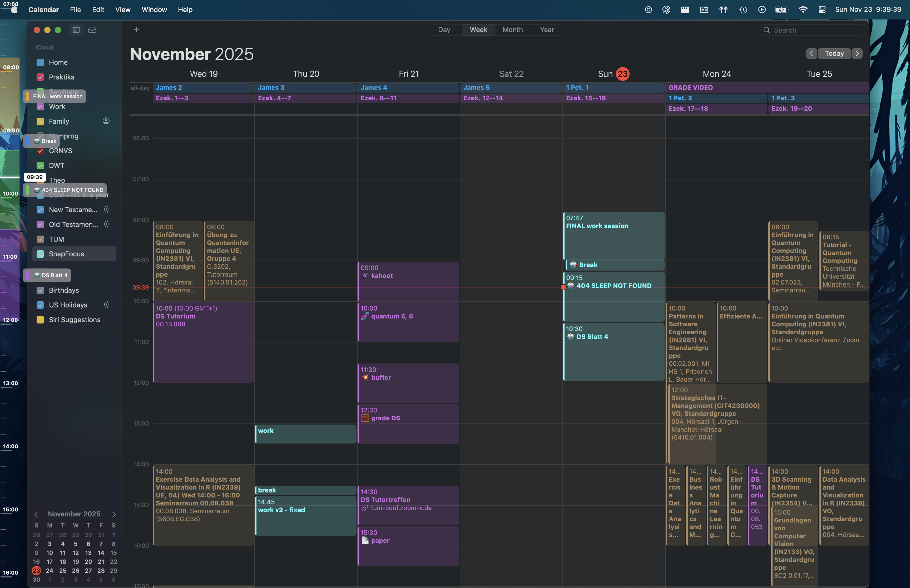This screenshot has height=588, width=910.
Task: Click the plus add event icon
Action: tap(136, 30)
